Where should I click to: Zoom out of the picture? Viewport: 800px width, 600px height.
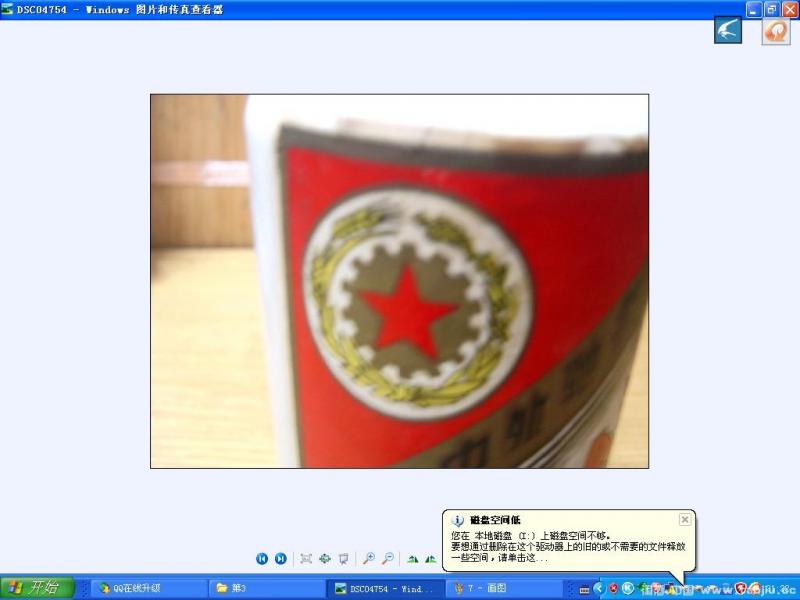click(x=388, y=559)
